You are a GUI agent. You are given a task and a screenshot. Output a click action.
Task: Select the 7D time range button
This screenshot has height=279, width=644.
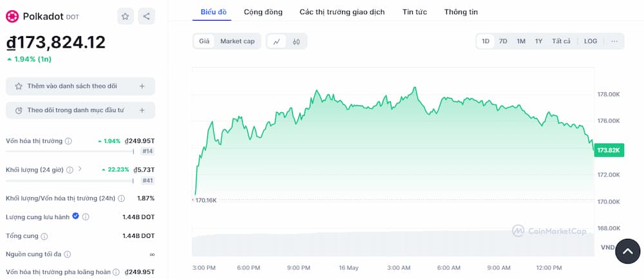pyautogui.click(x=503, y=41)
